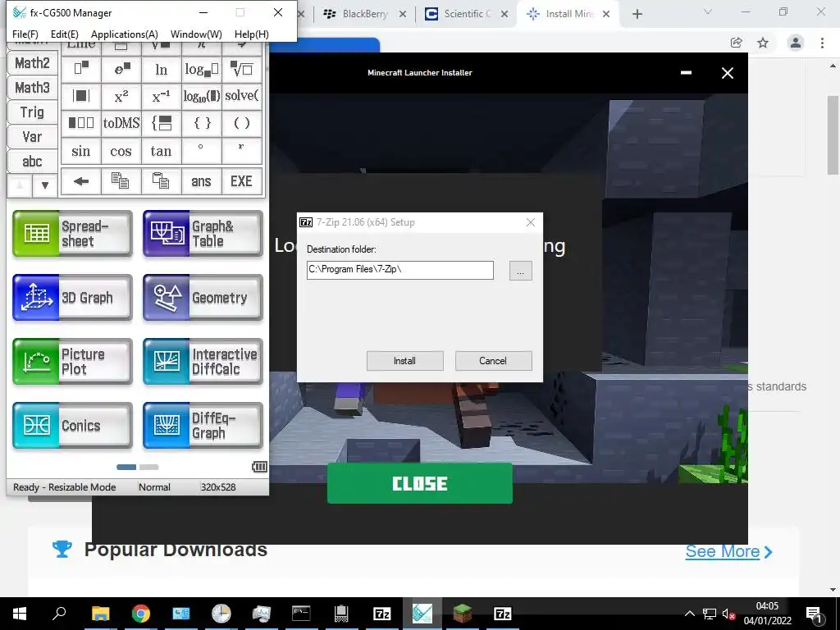This screenshot has width=840, height=630.
Task: Insert the nth root template
Action: [242, 69]
